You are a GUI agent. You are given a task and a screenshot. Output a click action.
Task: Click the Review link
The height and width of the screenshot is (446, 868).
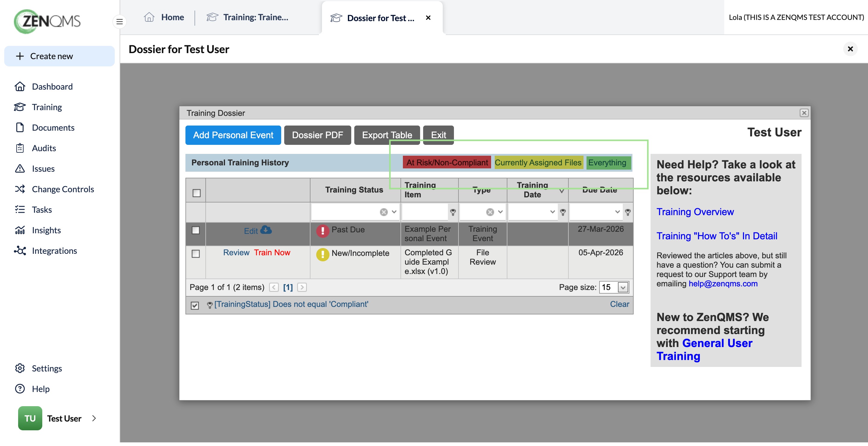pos(236,253)
